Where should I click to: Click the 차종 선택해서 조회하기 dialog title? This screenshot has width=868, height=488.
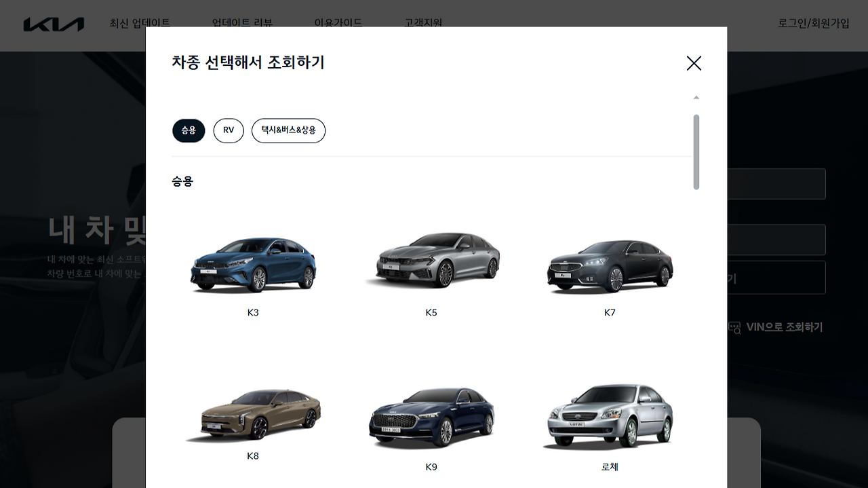pyautogui.click(x=248, y=62)
